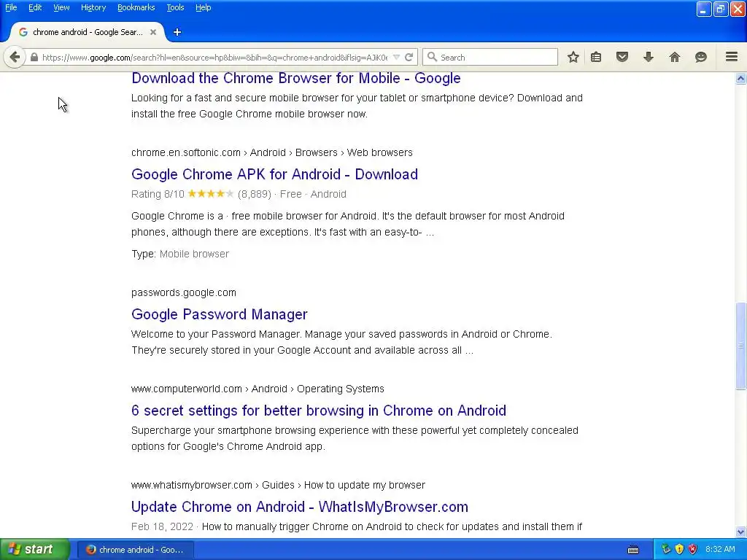This screenshot has width=747, height=560.
Task: Open the Downloads arrow icon
Action: [649, 57]
